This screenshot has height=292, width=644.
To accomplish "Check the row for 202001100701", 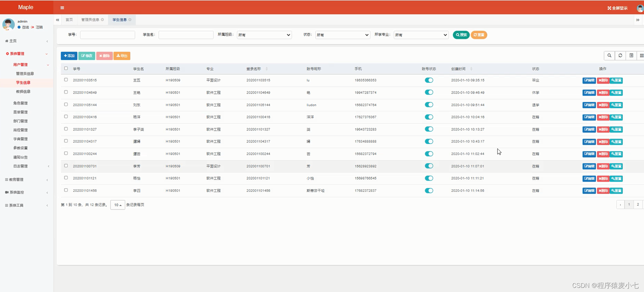I will [x=66, y=166].
